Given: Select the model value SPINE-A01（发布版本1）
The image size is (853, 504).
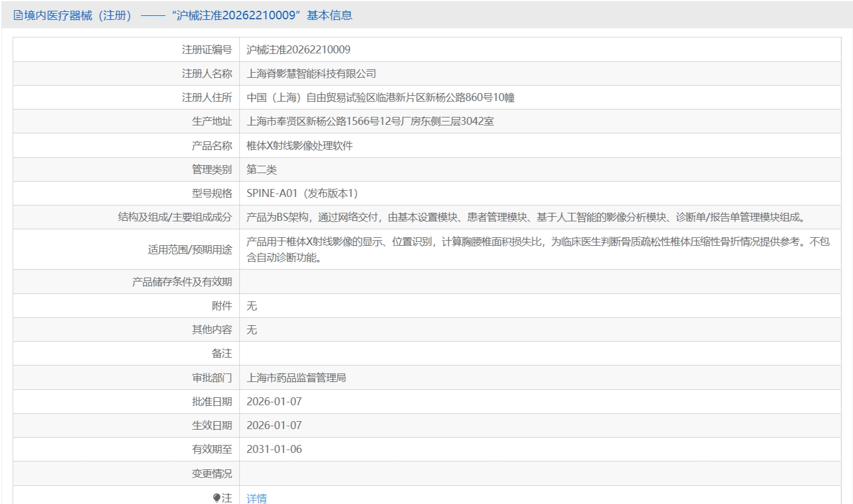Looking at the screenshot, I should point(302,194).
